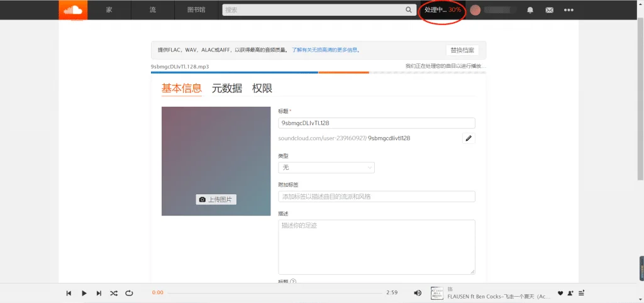Click the filename 9sbmgcDLIvTl.128.mp3 text
This screenshot has height=303, width=644.
(x=180, y=66)
